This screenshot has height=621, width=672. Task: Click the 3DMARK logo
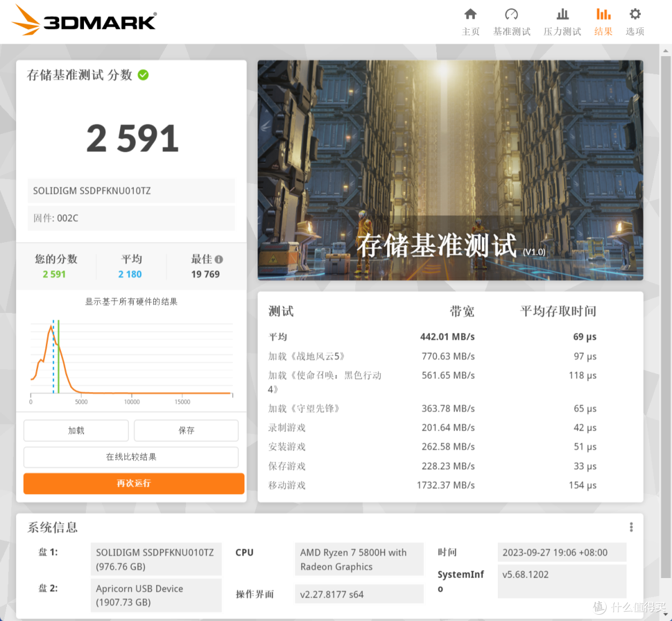pyautogui.click(x=84, y=21)
